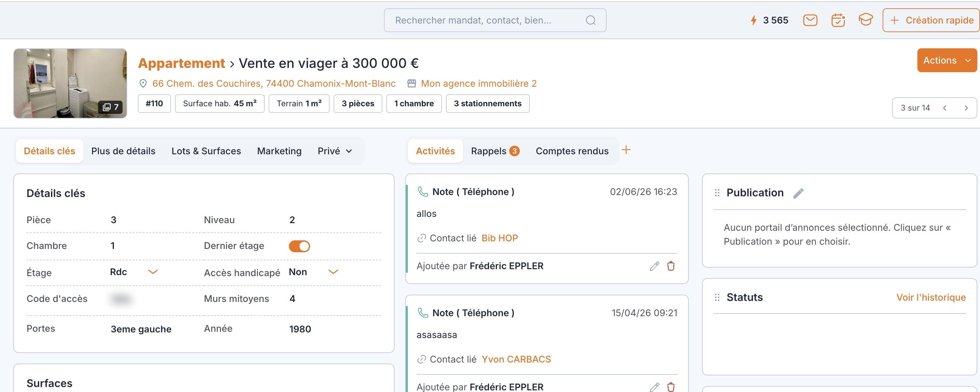Open the Étage dropdown showing Rdc

tap(134, 272)
